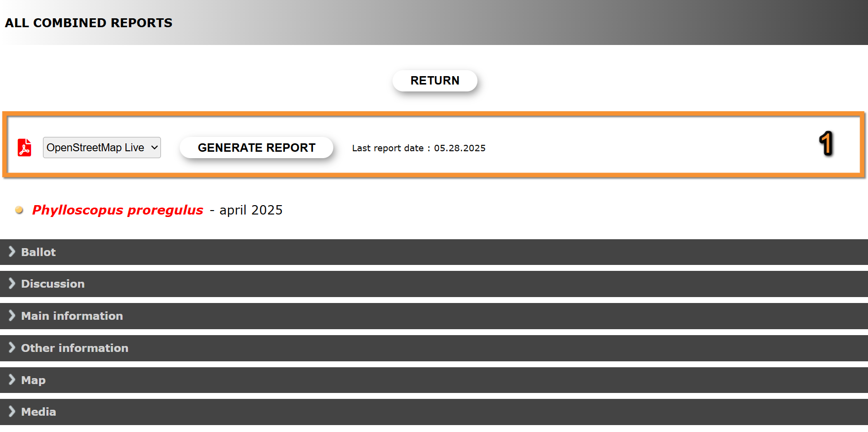Click the Map section chevron arrow
Screen dimensions: 868x432
click(x=12, y=380)
